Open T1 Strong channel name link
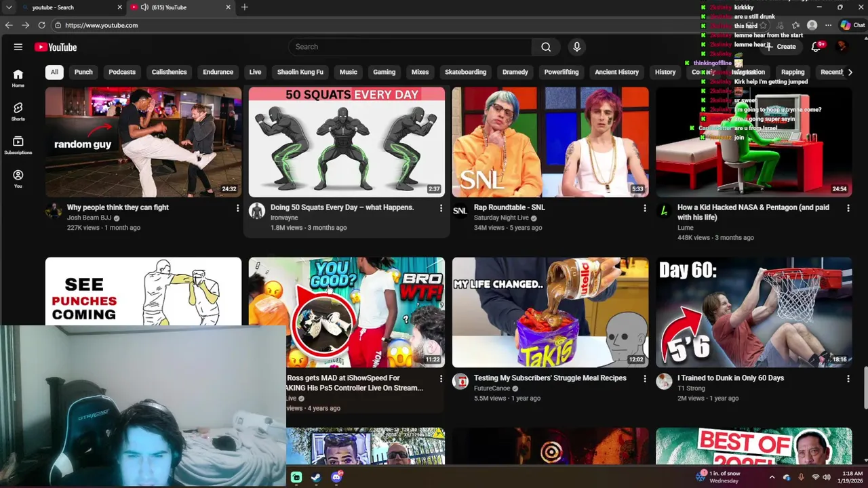This screenshot has height=488, width=868. tap(691, 388)
